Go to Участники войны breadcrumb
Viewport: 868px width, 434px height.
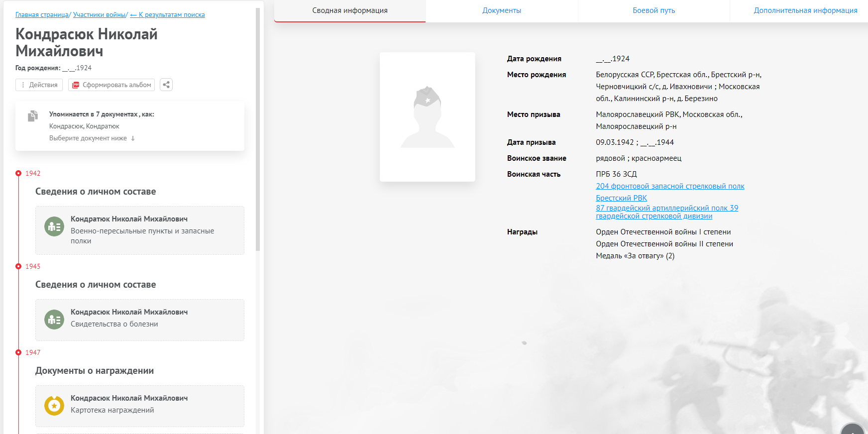click(100, 15)
